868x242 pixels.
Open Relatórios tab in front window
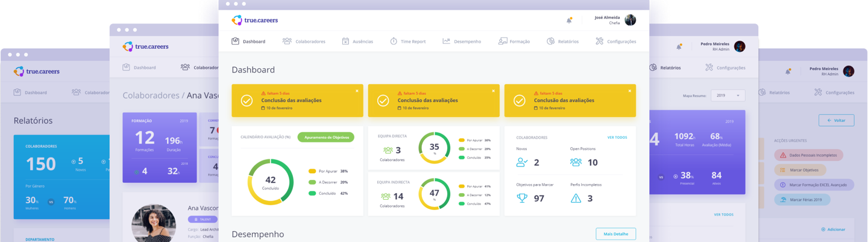(562, 42)
